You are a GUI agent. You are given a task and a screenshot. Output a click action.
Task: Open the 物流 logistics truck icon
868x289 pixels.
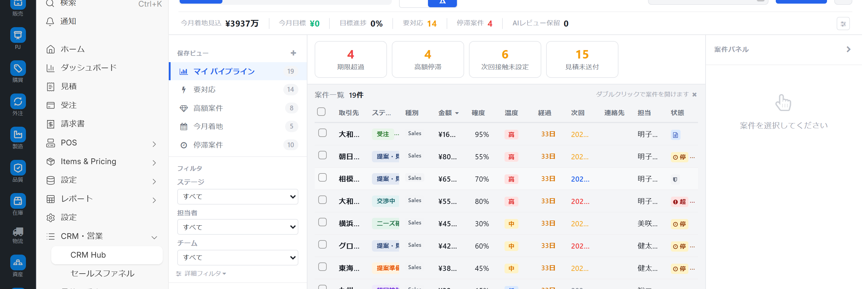tap(18, 232)
